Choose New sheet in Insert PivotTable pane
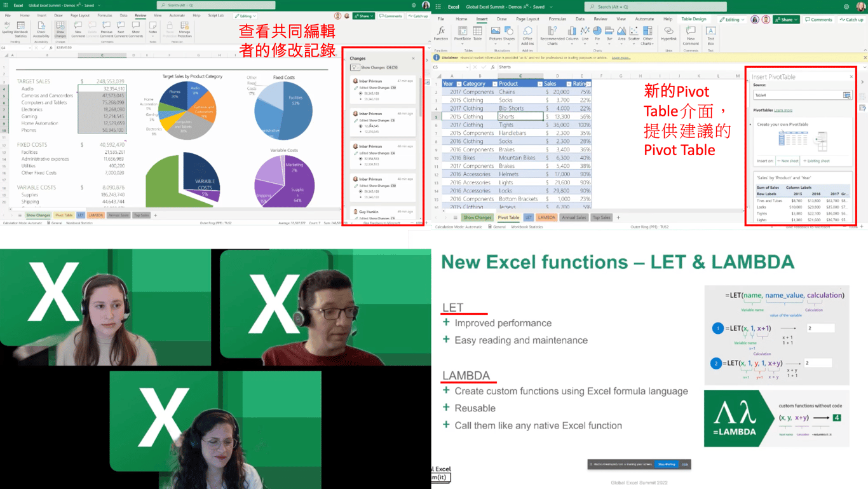Screen dimensions: 868x489 tap(788, 161)
